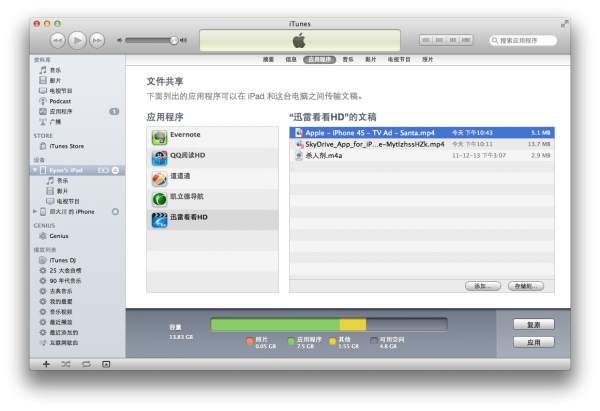Open the 最近添加的 smart playlist
Image resolution: width=600 pixels, height=411 pixels.
coord(78,333)
